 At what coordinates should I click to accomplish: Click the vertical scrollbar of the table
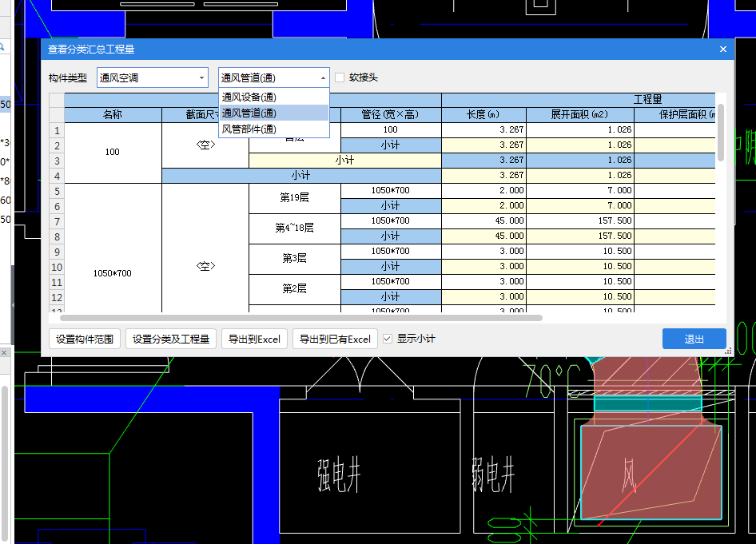pyautogui.click(x=721, y=132)
